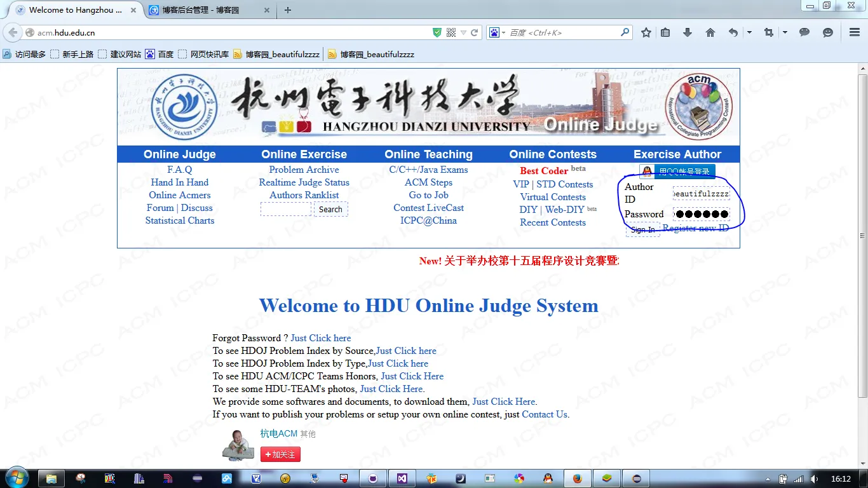Go to the home page icon
Image resolution: width=868 pixels, height=488 pixels.
710,32
